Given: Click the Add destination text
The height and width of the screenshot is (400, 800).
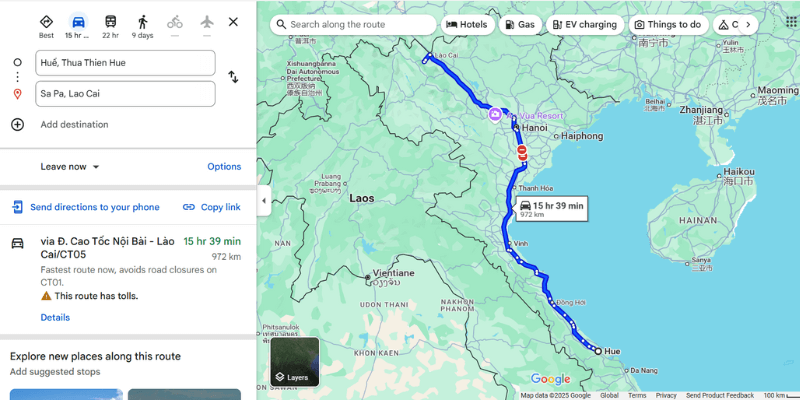Looking at the screenshot, I should point(74,124).
